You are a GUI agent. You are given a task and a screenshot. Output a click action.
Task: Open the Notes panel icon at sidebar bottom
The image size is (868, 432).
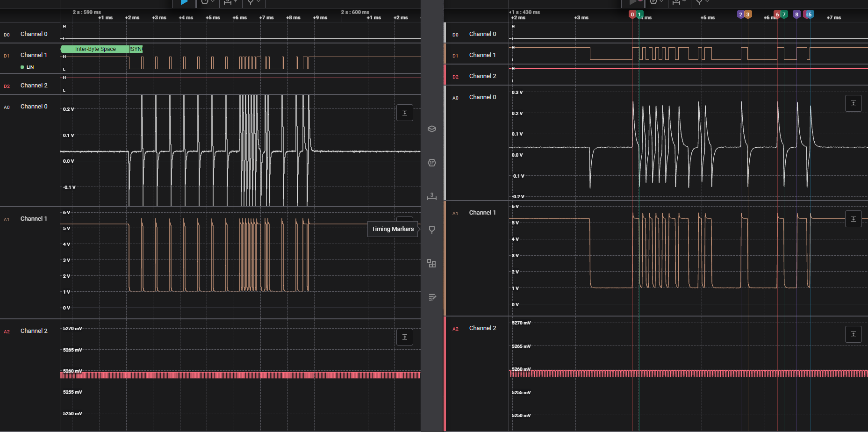[x=432, y=297]
